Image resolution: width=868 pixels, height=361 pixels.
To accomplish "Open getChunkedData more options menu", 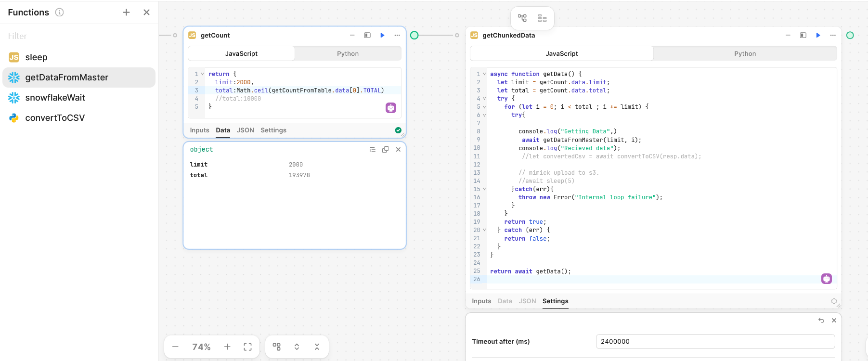I will [833, 35].
